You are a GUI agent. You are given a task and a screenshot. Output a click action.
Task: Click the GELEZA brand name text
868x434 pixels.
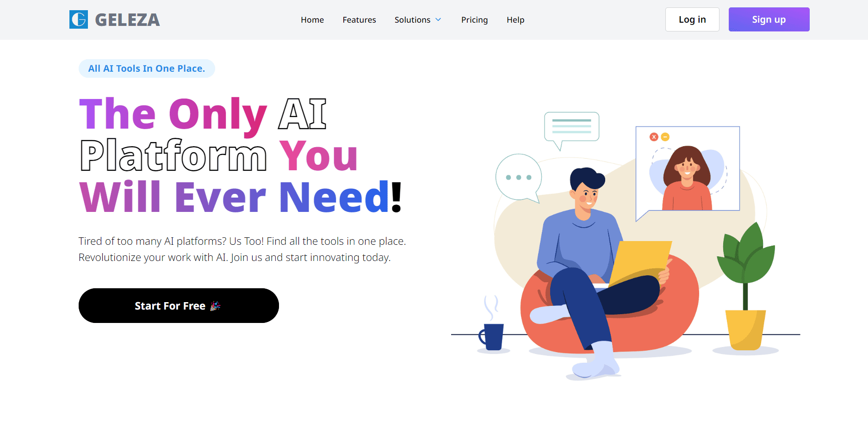pyautogui.click(x=127, y=20)
